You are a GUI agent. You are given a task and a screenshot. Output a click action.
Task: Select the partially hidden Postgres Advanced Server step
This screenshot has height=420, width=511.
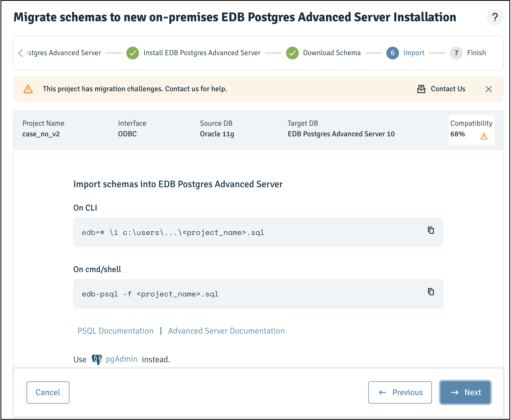pyautogui.click(x=64, y=53)
